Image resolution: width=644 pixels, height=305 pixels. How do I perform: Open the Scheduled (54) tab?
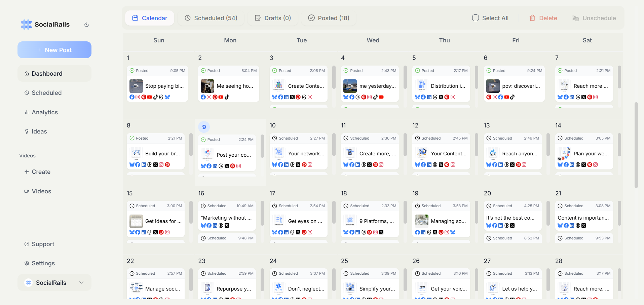point(211,18)
